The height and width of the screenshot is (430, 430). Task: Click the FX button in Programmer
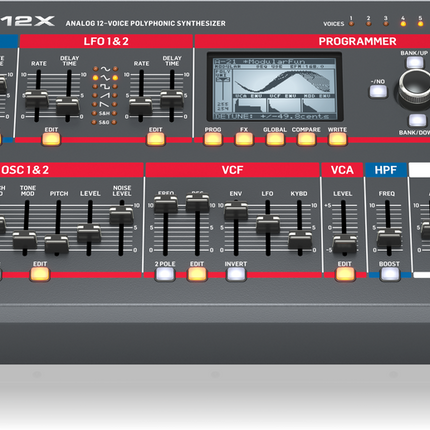tap(244, 139)
